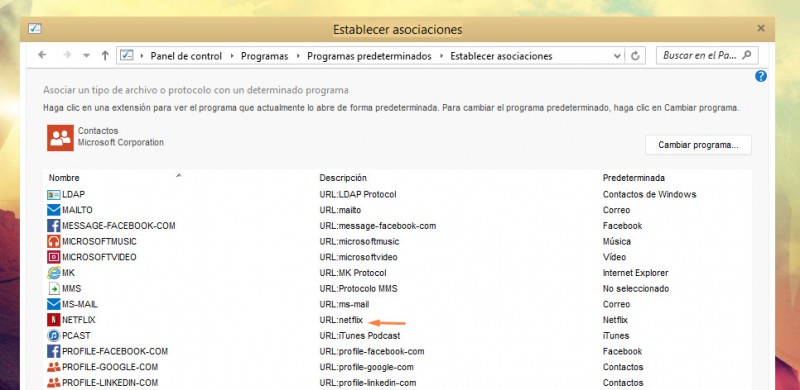Sort by Nombre column header

point(64,178)
